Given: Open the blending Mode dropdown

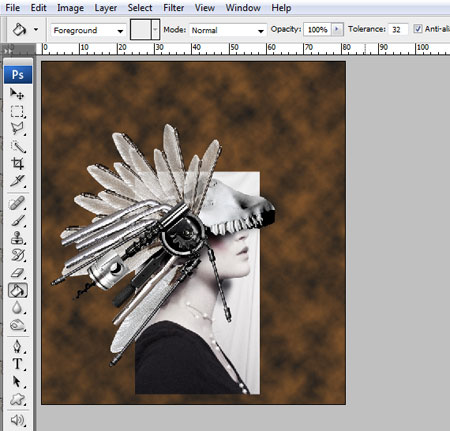Looking at the screenshot, I should click(x=228, y=30).
